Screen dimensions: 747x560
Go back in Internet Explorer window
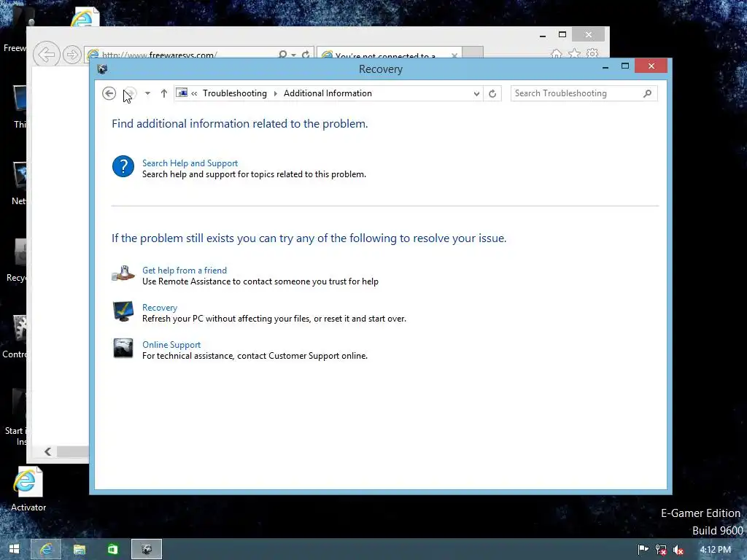[47, 54]
